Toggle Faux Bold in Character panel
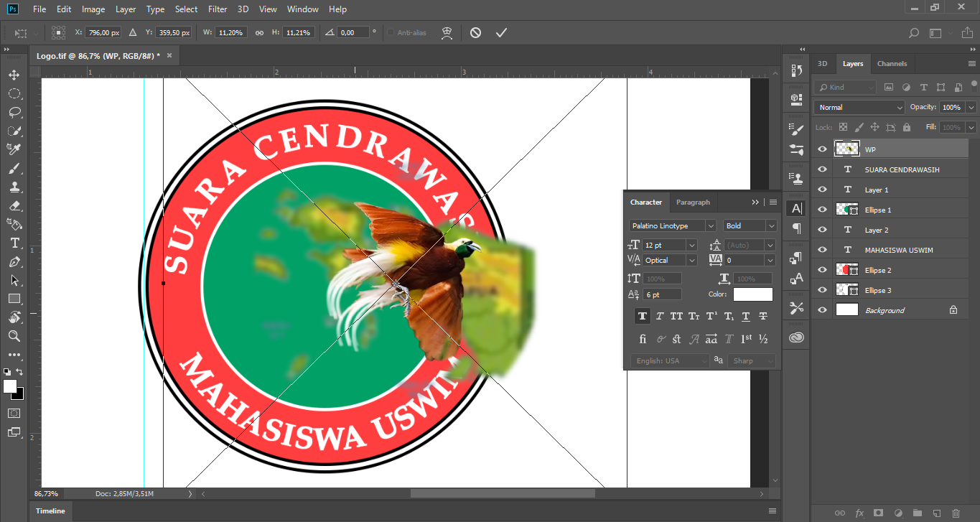This screenshot has width=980, height=522. pos(643,316)
